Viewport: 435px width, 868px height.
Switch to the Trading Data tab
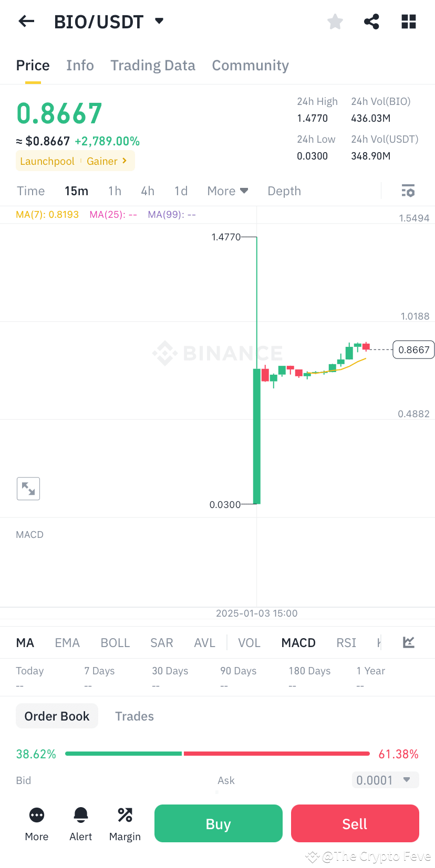point(152,65)
